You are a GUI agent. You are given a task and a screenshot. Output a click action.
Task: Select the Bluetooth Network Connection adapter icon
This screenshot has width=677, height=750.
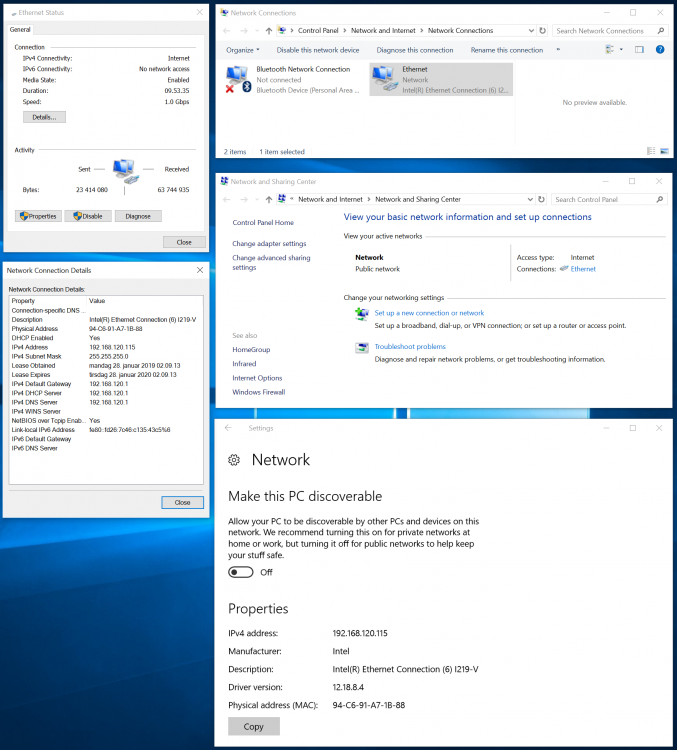[237, 78]
